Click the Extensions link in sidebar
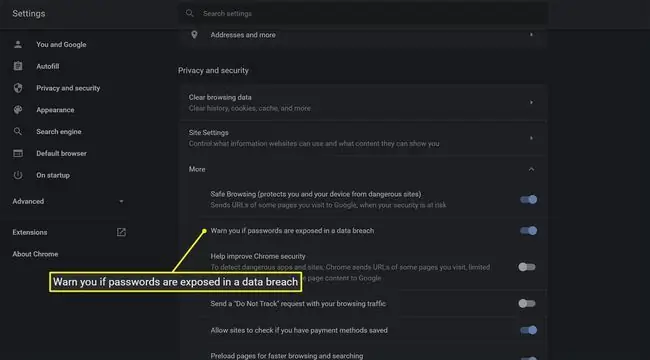 (30, 232)
